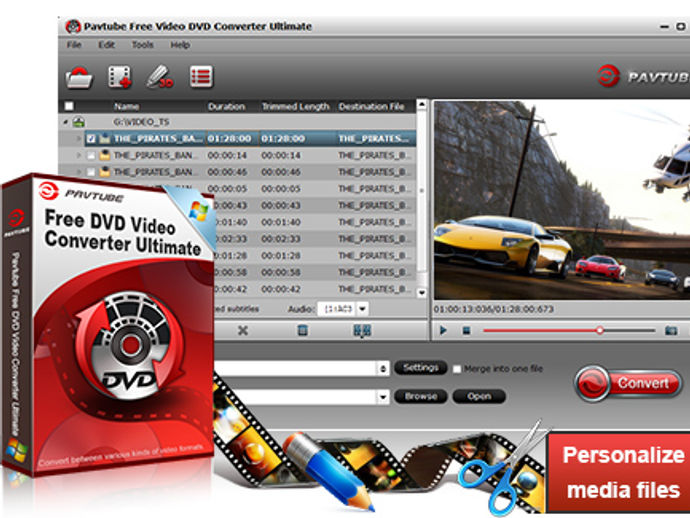
Task: Collapse the G:\VIDEO_TS tree node
Action: tap(66, 122)
